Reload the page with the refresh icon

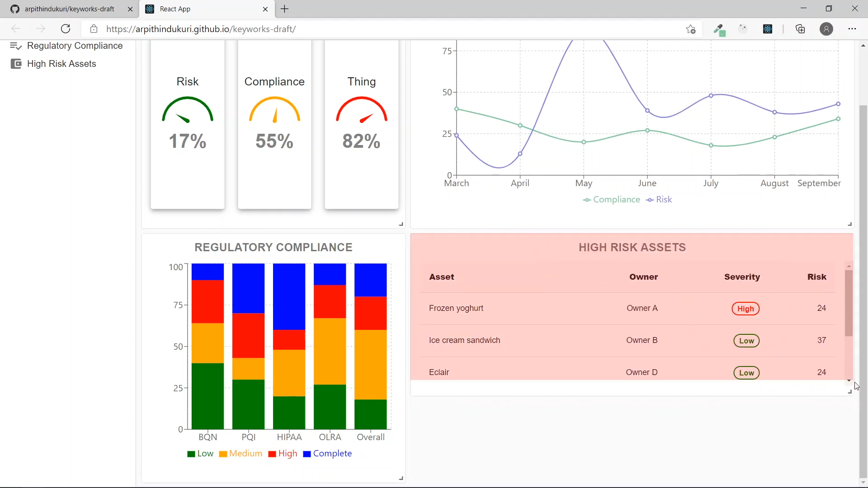[x=66, y=29]
